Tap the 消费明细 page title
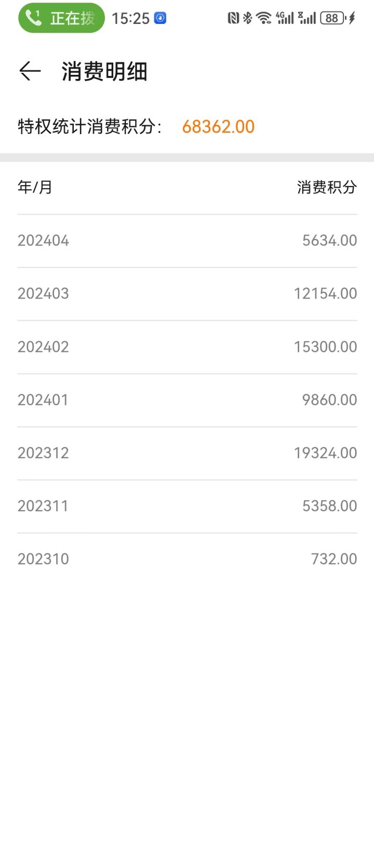374x868 pixels. (x=104, y=71)
